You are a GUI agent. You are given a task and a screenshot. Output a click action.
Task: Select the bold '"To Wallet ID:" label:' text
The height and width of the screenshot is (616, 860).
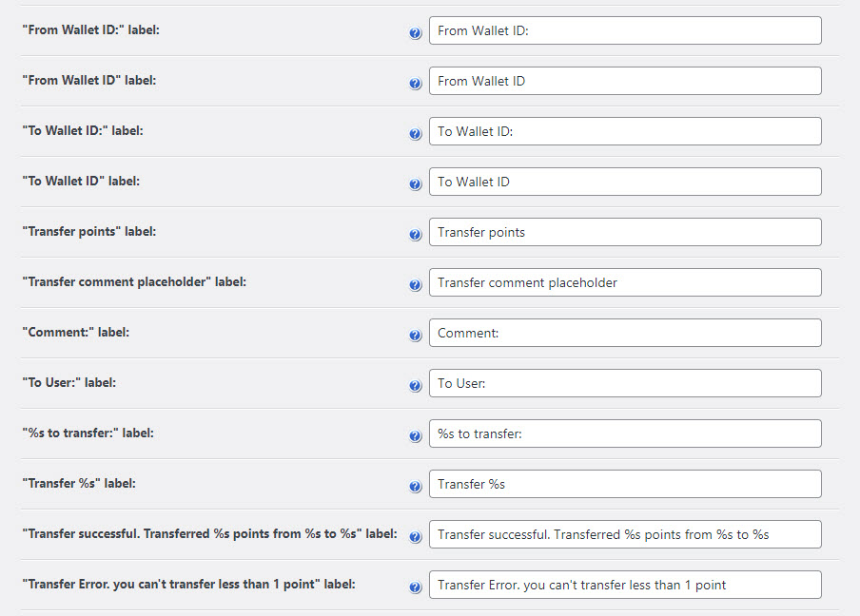click(x=83, y=131)
